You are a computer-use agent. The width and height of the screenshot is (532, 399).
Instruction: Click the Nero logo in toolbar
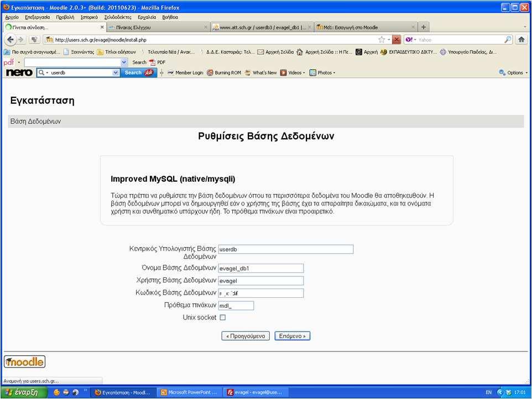19,72
